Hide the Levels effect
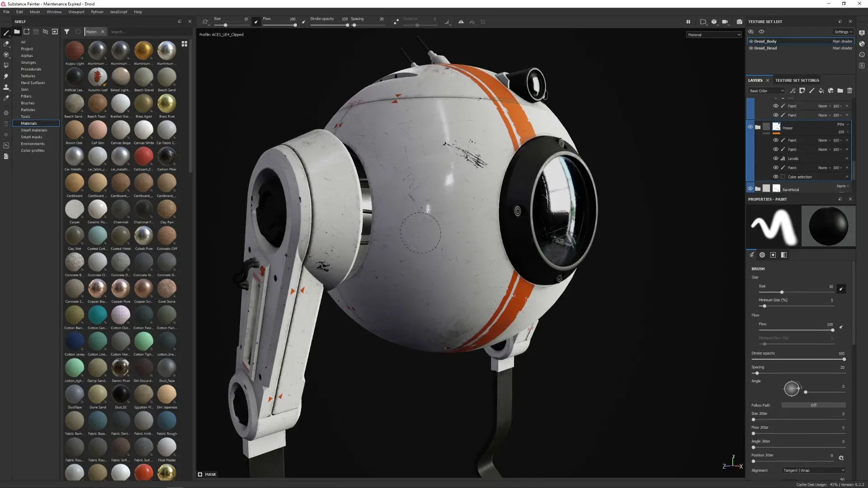This screenshot has width=868, height=488. point(776,159)
